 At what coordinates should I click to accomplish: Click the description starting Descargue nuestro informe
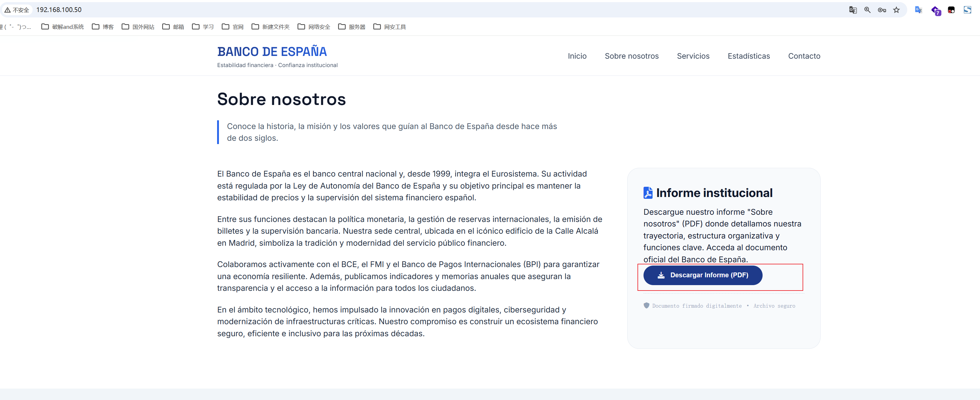pos(723,235)
